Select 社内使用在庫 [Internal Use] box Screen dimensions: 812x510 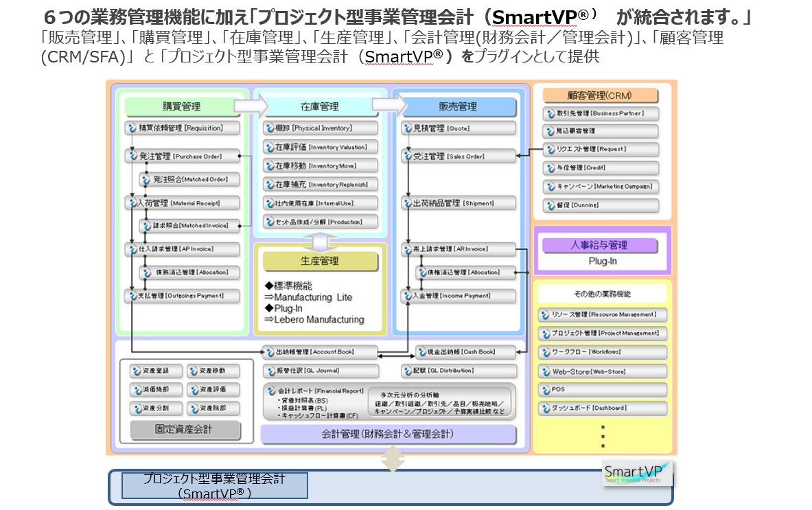click(320, 203)
